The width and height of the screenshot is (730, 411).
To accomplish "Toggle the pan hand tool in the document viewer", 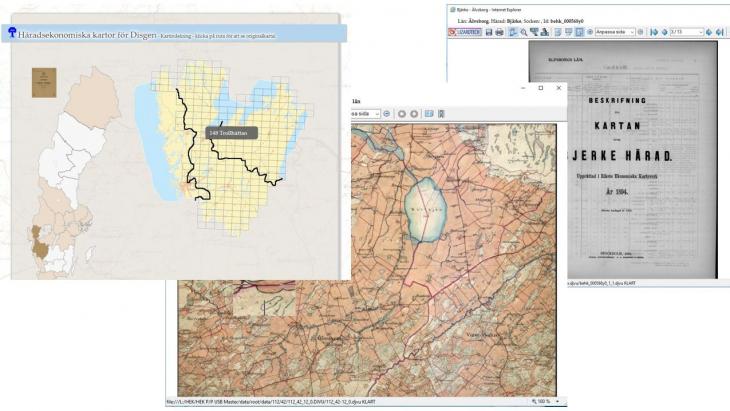I will tap(511, 32).
